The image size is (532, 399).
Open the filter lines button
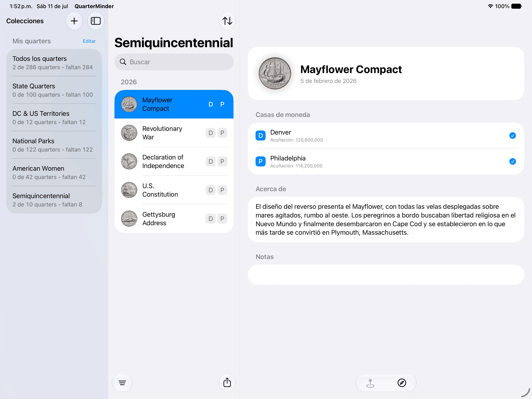pos(122,383)
